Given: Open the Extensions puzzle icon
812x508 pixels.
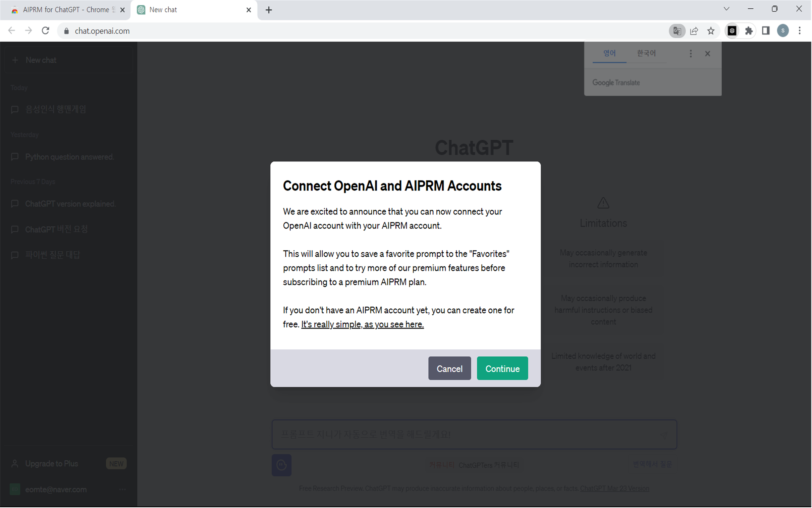Looking at the screenshot, I should 749,31.
